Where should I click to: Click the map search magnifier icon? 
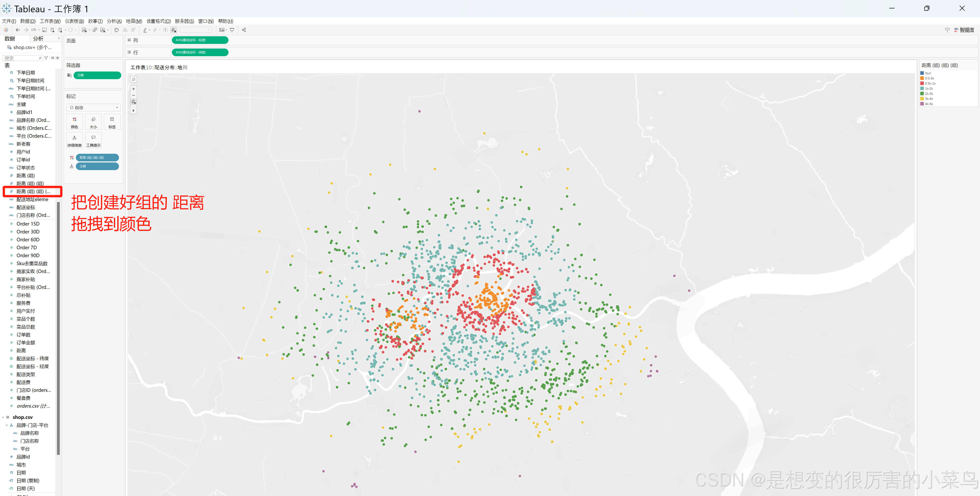click(134, 79)
